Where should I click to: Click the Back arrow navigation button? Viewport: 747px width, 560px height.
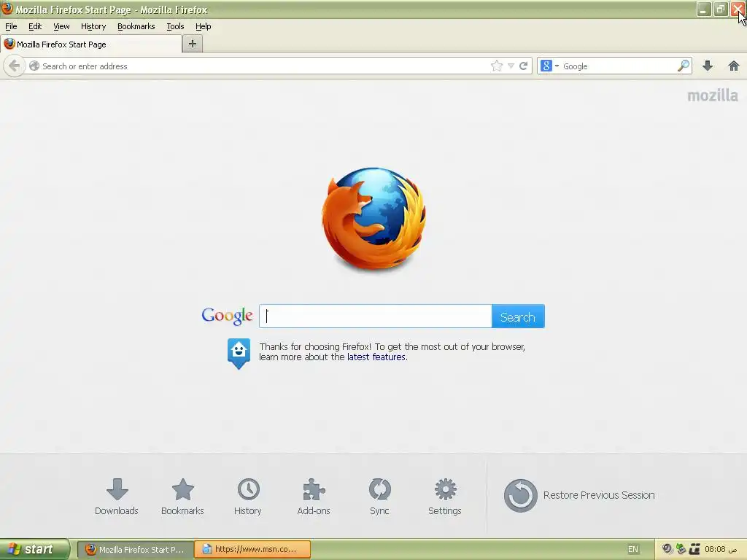pyautogui.click(x=15, y=66)
